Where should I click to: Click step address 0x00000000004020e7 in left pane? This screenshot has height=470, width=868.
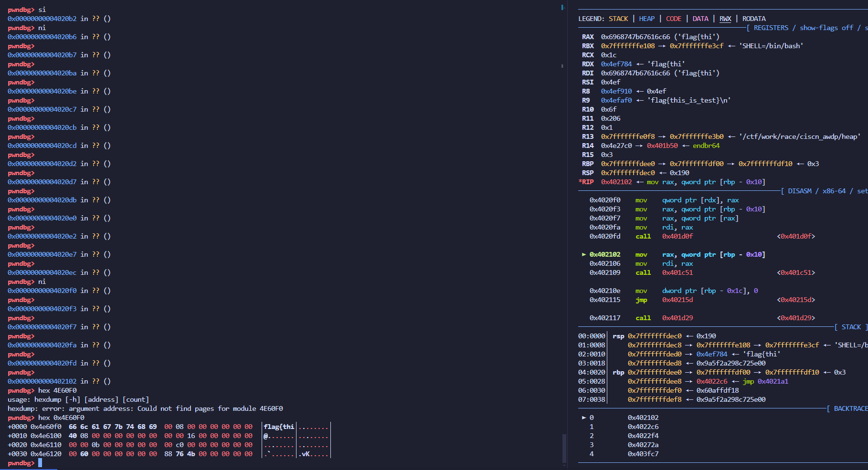(42, 254)
